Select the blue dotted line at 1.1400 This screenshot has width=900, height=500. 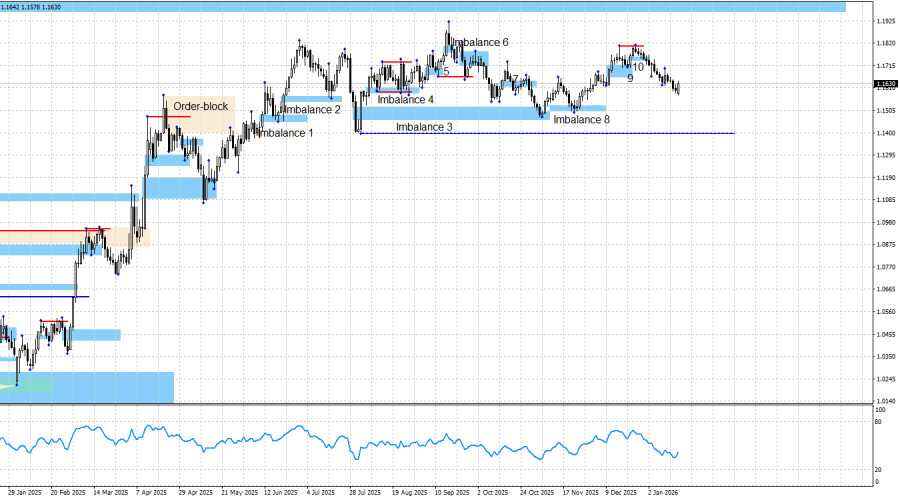tap(547, 133)
